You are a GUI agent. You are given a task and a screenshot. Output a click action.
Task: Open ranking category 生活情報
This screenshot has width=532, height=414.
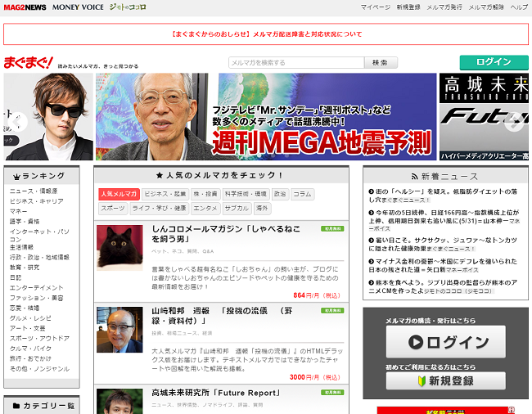(x=21, y=247)
